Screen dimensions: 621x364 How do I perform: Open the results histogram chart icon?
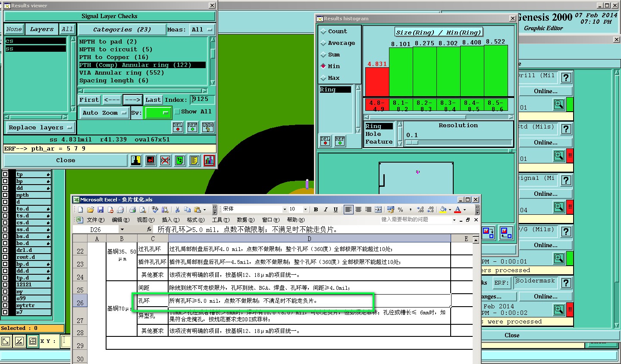tap(209, 160)
